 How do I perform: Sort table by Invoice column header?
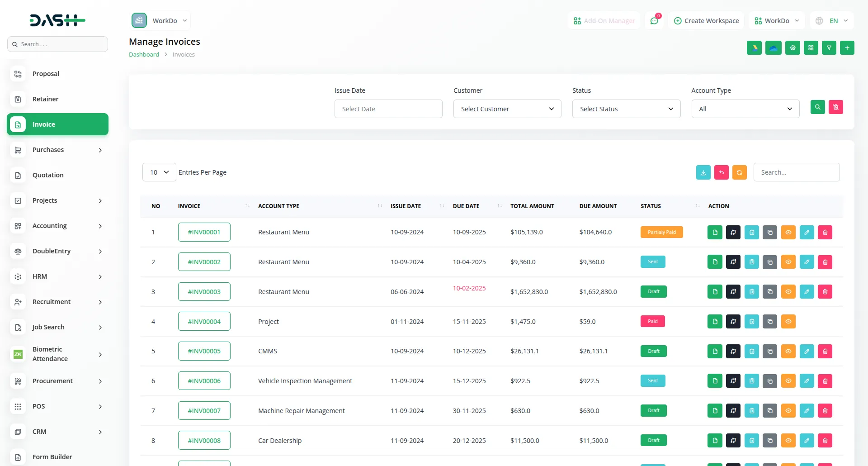click(x=213, y=206)
